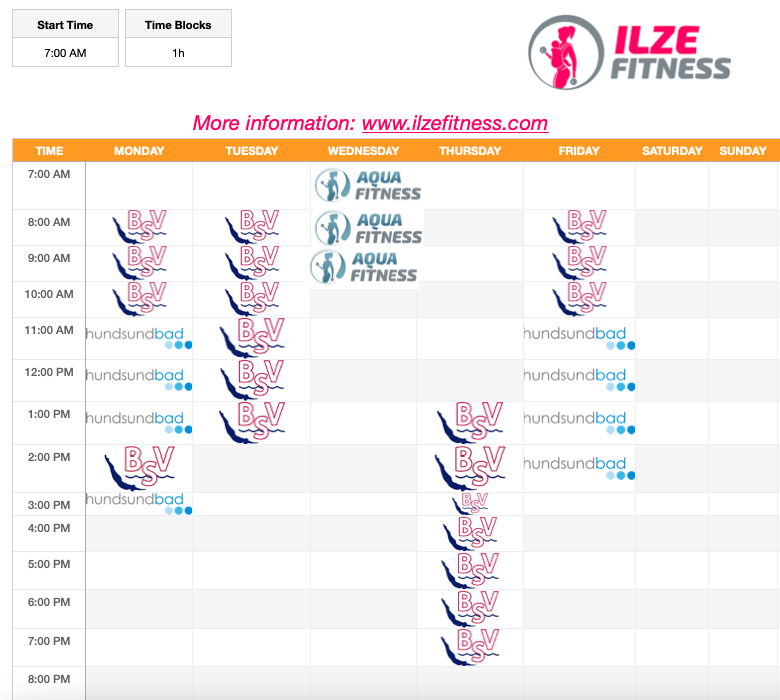This screenshot has width=780, height=700.
Task: Click the Time Blocks header cell
Action: 178,25
